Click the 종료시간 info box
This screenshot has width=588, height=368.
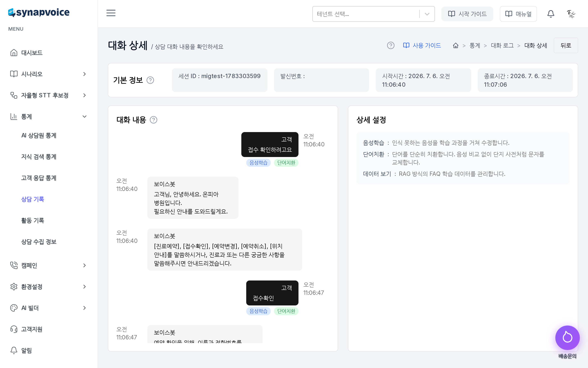click(x=525, y=80)
